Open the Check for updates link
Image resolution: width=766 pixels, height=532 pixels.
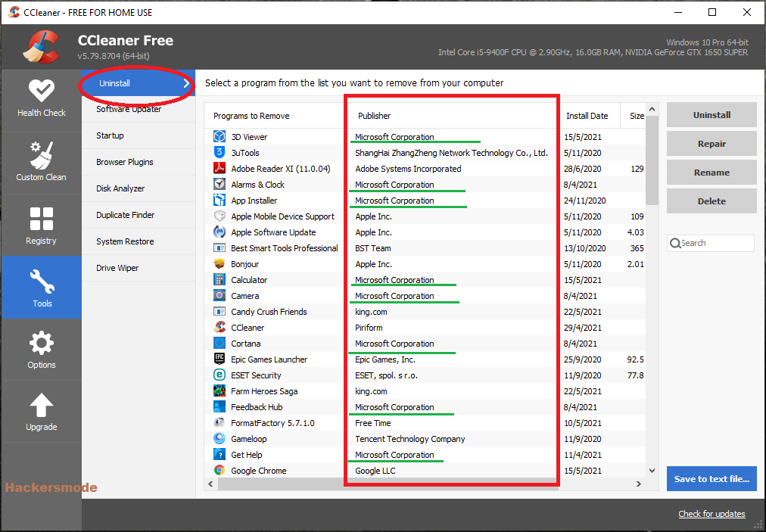click(712, 513)
